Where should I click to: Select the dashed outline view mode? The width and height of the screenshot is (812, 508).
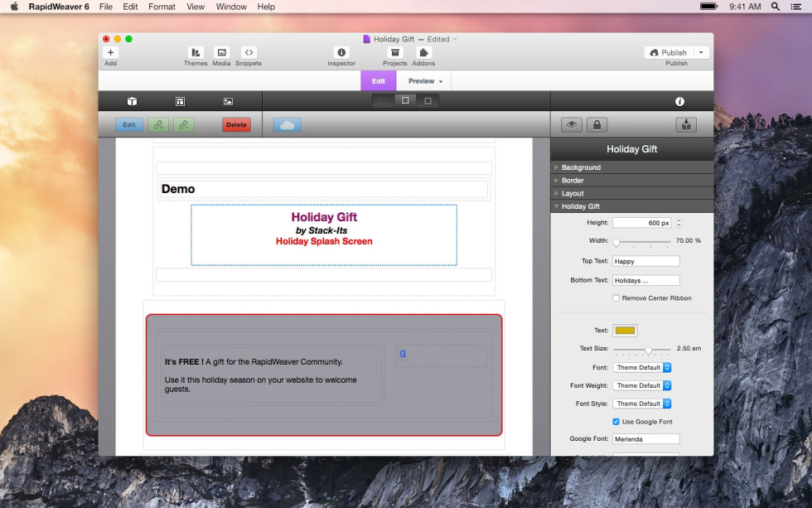click(405, 101)
